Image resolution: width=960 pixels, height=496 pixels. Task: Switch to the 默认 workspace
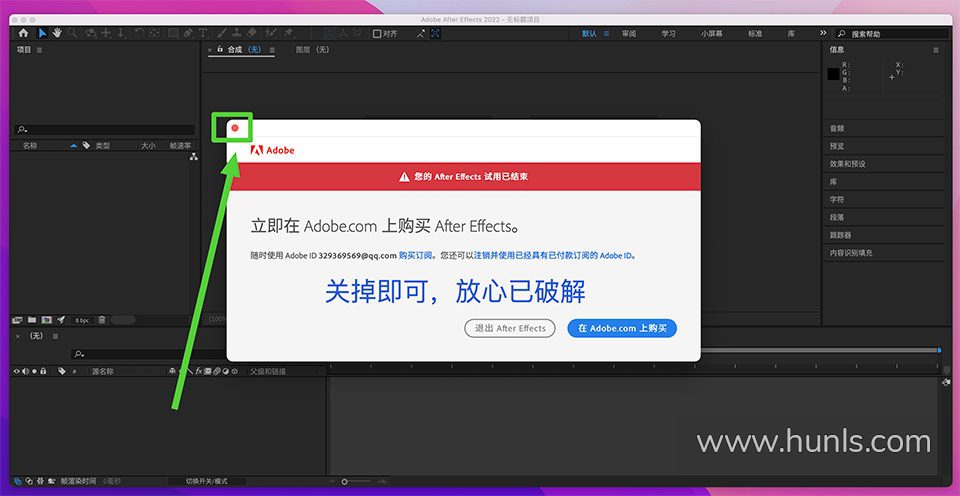[x=589, y=34]
